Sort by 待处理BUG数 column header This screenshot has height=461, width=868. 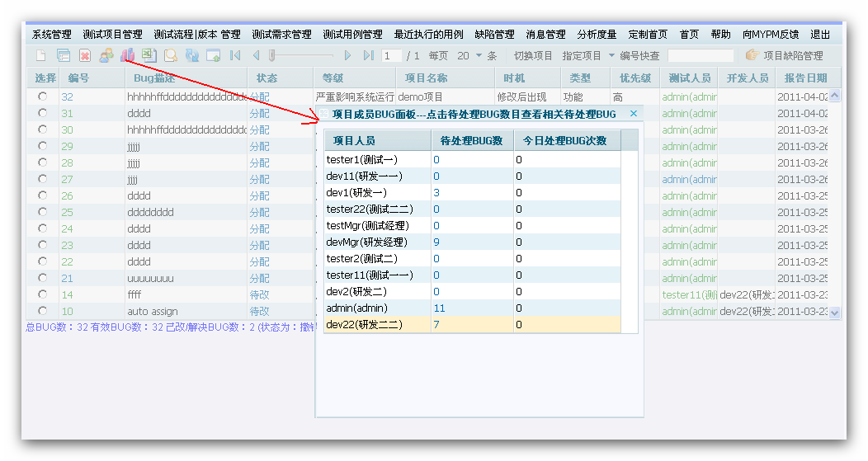click(472, 140)
